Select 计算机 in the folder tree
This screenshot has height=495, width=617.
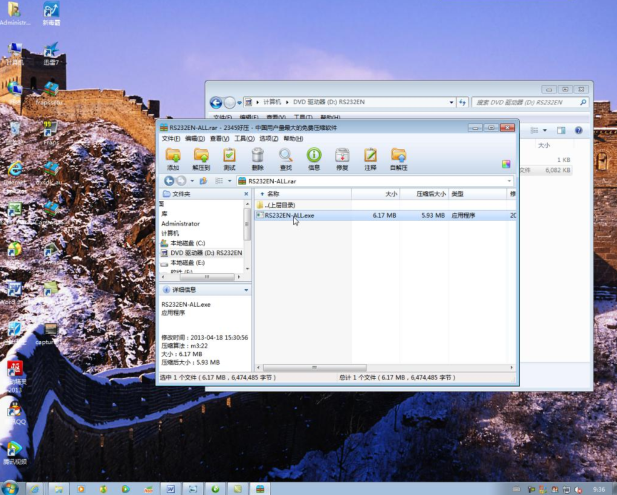pos(170,233)
